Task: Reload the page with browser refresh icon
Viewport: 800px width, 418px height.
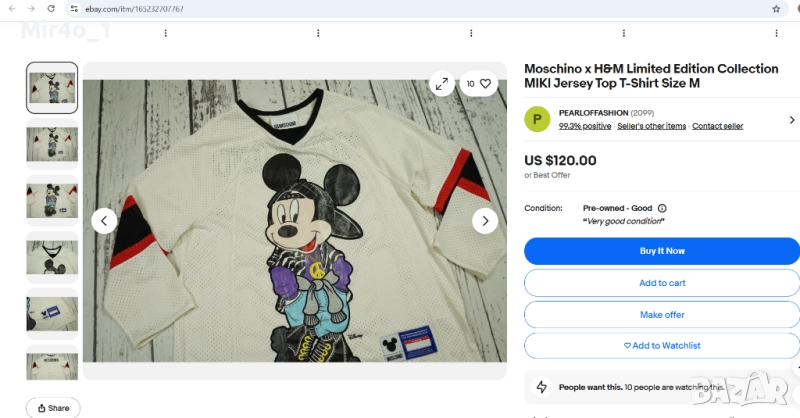Action: pos(51,8)
